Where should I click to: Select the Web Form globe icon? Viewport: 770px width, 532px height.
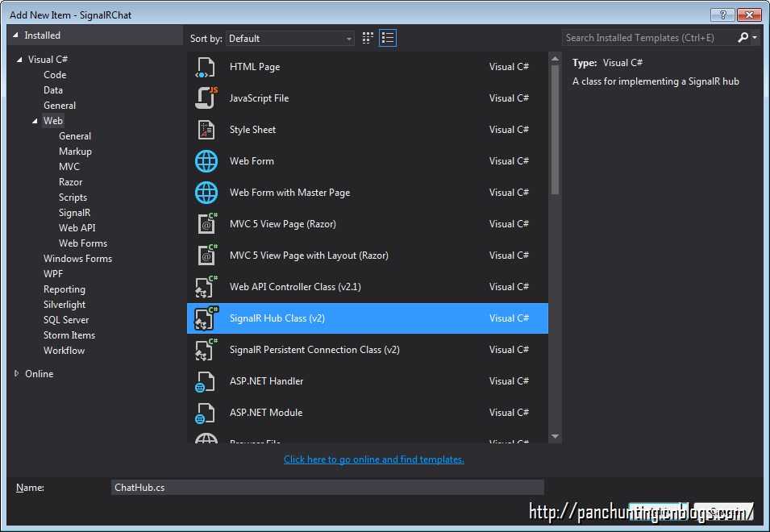pos(206,161)
